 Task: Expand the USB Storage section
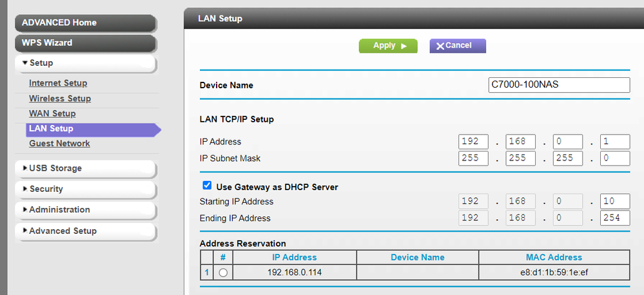coord(85,169)
